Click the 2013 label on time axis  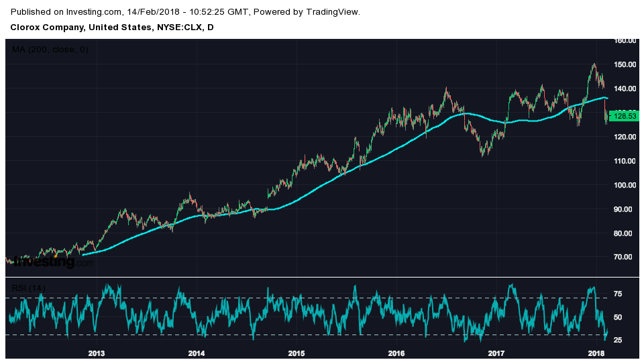click(x=97, y=353)
